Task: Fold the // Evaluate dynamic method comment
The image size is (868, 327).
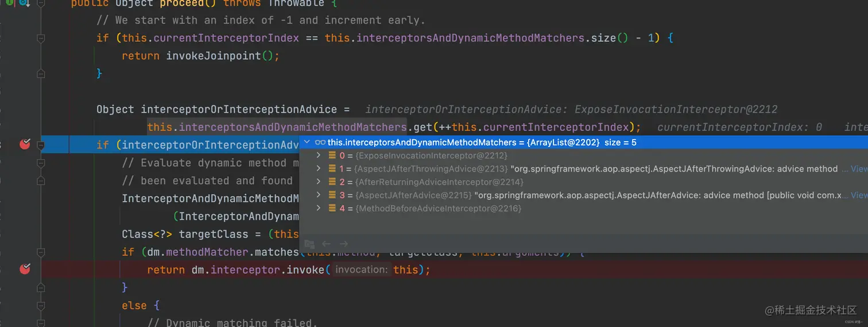Action: click(x=41, y=163)
